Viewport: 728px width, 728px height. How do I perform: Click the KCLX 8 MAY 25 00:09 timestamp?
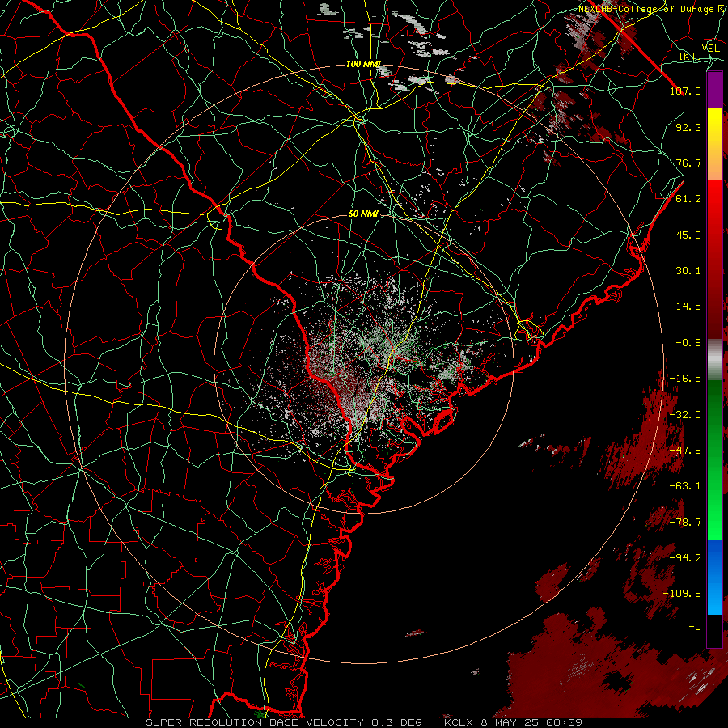point(513,722)
